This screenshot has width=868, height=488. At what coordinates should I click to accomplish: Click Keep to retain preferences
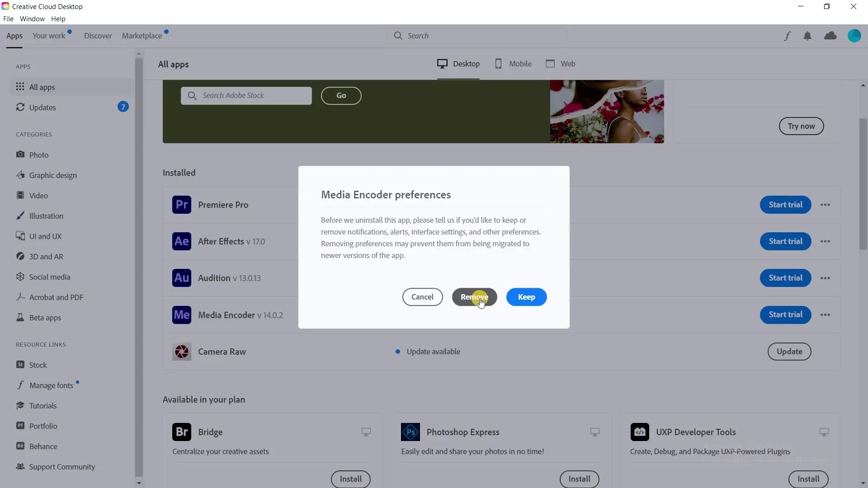coord(526,297)
